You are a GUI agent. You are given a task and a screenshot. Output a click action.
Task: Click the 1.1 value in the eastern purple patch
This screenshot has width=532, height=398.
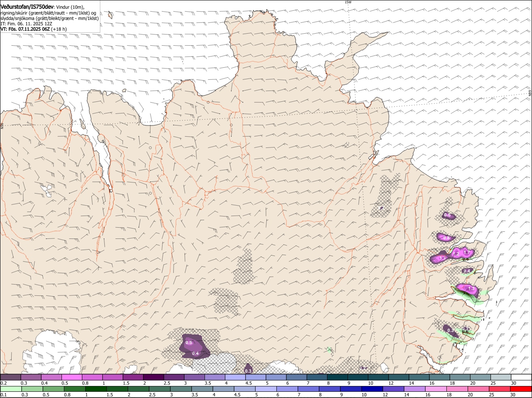(442, 258)
